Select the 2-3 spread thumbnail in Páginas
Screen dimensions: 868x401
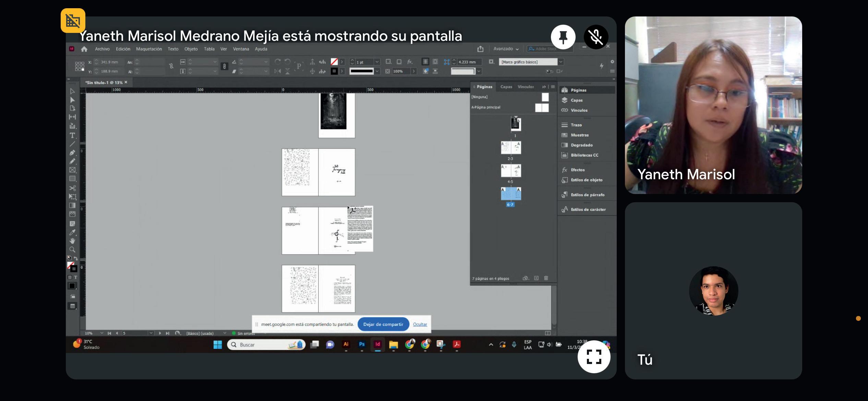[x=511, y=148]
